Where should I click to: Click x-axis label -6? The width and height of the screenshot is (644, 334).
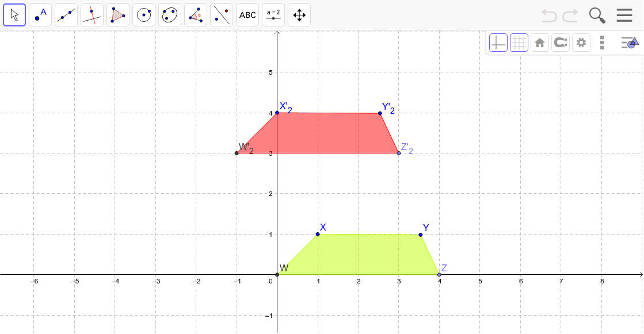click(34, 282)
